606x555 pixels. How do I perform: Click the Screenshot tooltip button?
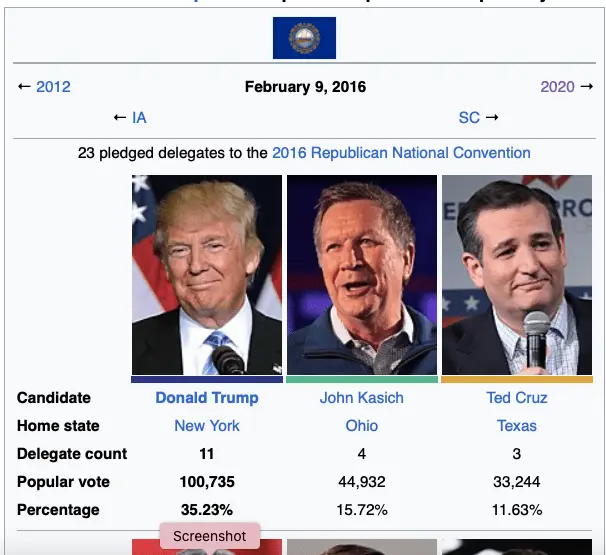(x=210, y=536)
